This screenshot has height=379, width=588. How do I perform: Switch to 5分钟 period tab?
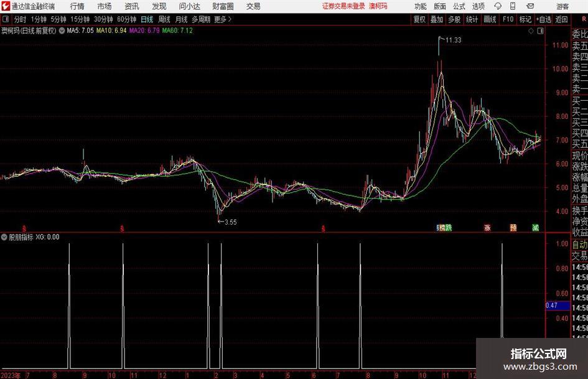pyautogui.click(x=58, y=19)
